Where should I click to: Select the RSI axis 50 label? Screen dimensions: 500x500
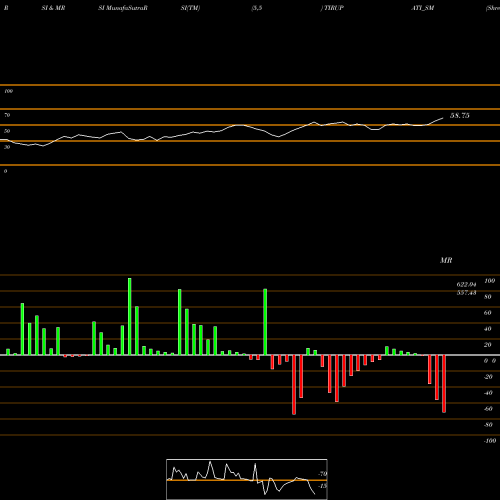(x=7, y=131)
